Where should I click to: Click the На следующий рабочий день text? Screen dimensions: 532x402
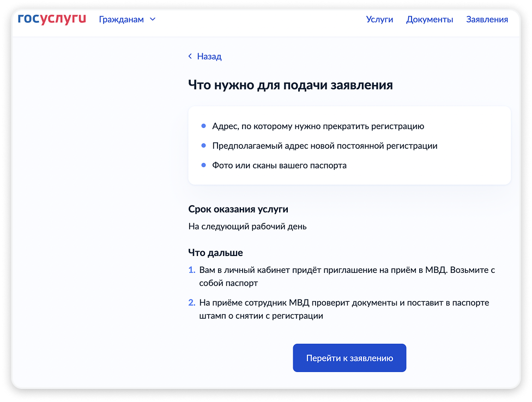[x=247, y=226]
